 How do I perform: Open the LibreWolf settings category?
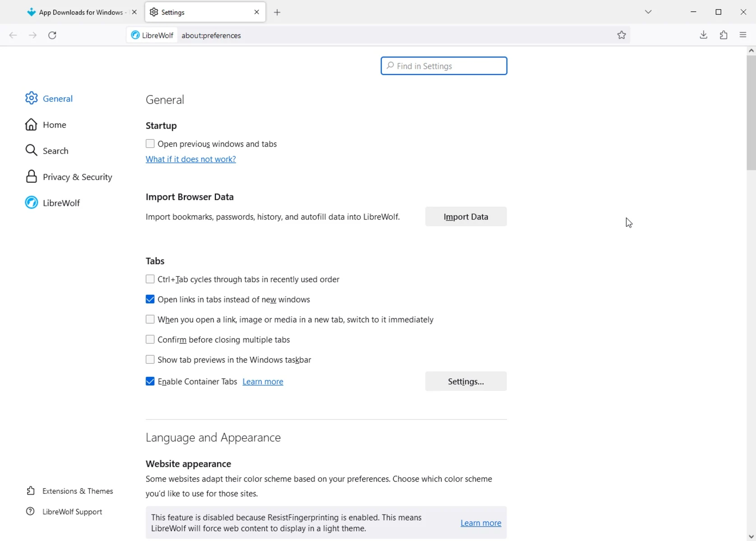pyautogui.click(x=53, y=203)
